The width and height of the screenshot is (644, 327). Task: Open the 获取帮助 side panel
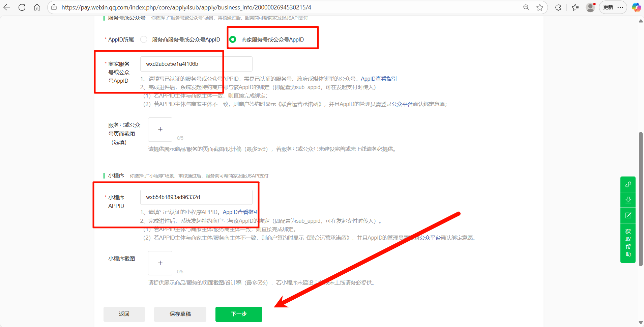pyautogui.click(x=628, y=243)
